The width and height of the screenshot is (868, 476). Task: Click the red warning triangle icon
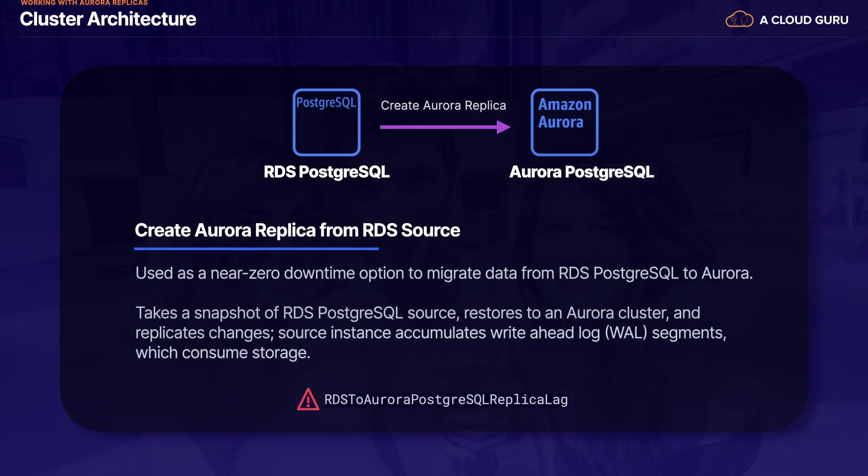308,399
